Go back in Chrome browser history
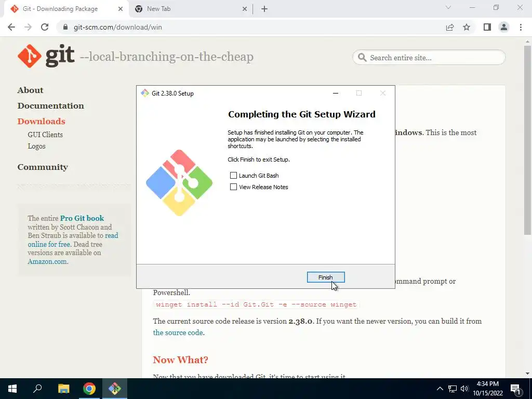 pos(11,27)
